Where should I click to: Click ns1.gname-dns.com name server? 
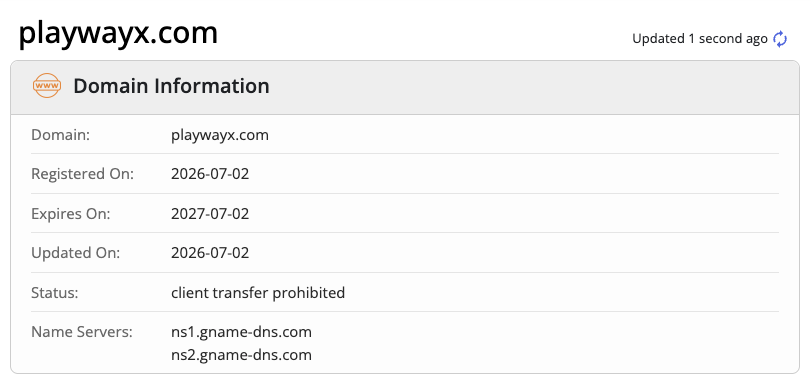pyautogui.click(x=242, y=332)
